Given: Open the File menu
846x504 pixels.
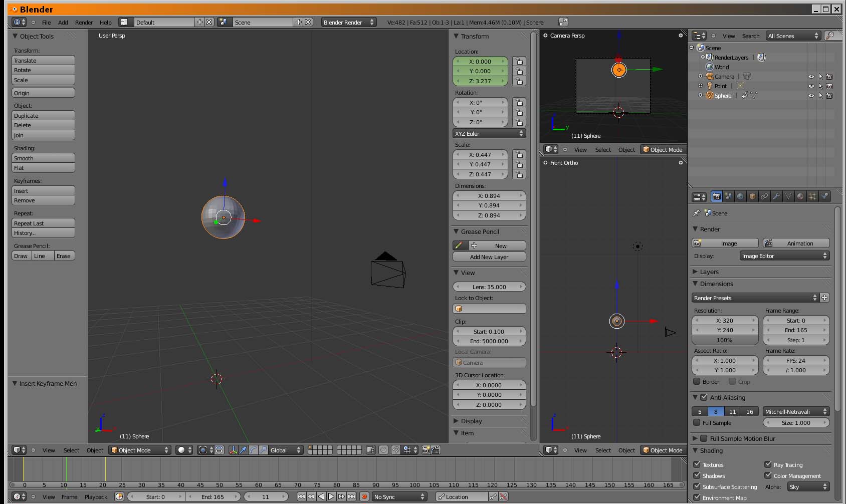Looking at the screenshot, I should pyautogui.click(x=47, y=23).
